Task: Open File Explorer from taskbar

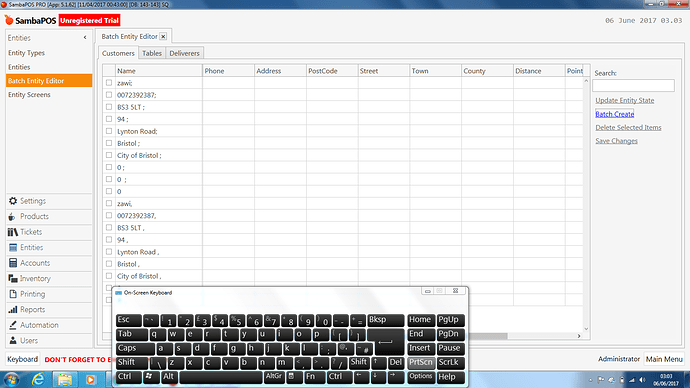Action: pyautogui.click(x=65, y=380)
